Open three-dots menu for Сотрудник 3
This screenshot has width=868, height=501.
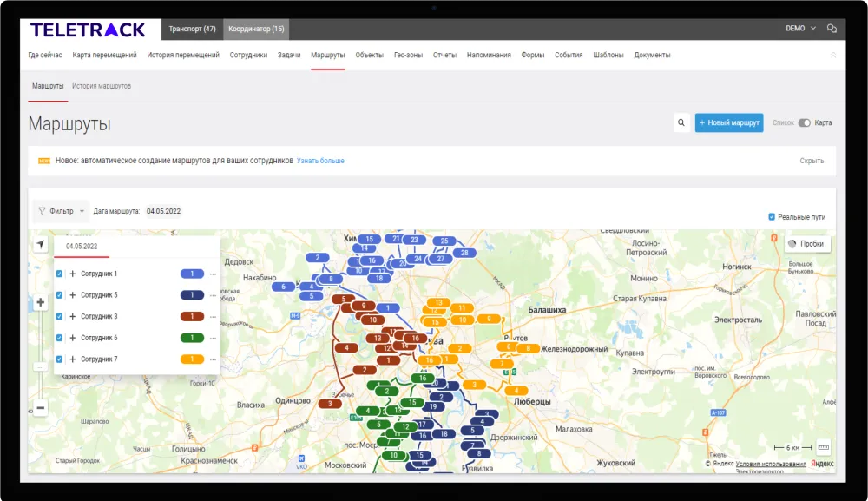[213, 317]
